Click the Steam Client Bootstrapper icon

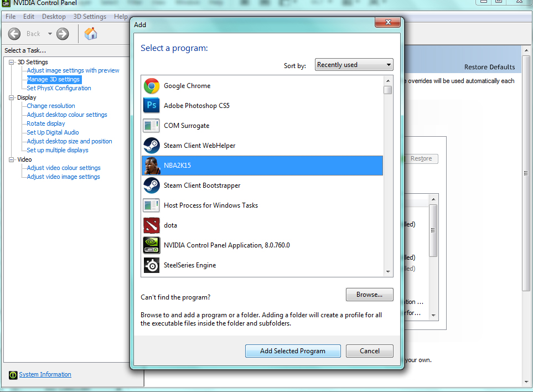click(x=152, y=185)
